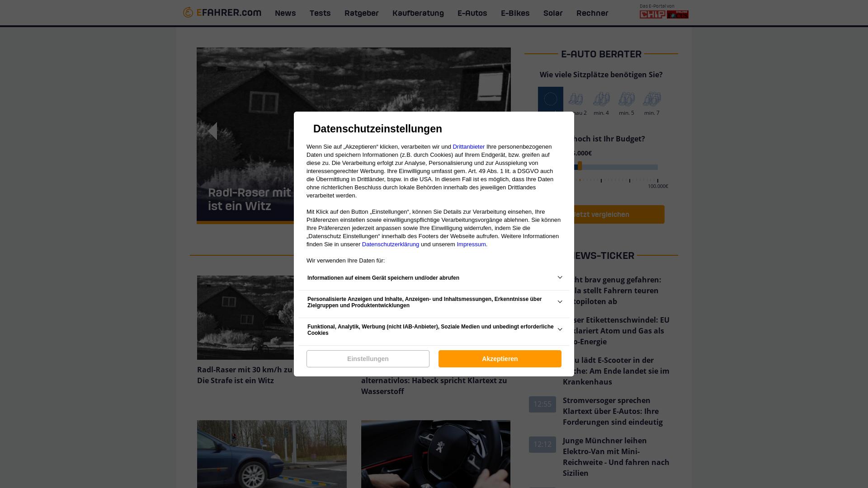Click the CHIP portal logo icon

652,14
